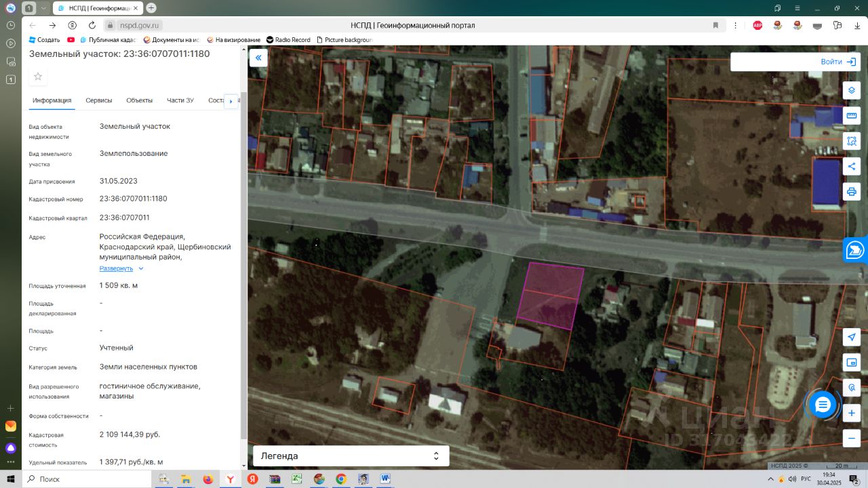Click area value 1 509 кв. м
Viewport: 868px width, 488px height.
click(119, 285)
